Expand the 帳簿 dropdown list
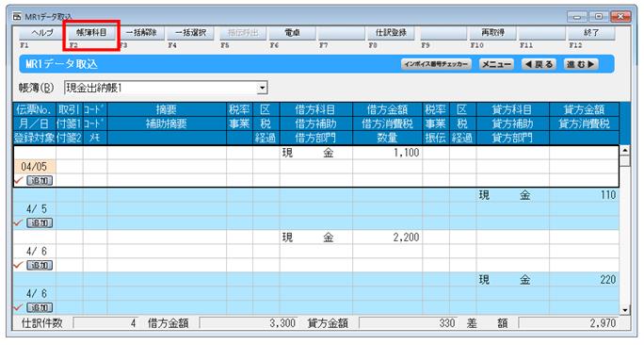Screen dimensions: 644x345 263,88
